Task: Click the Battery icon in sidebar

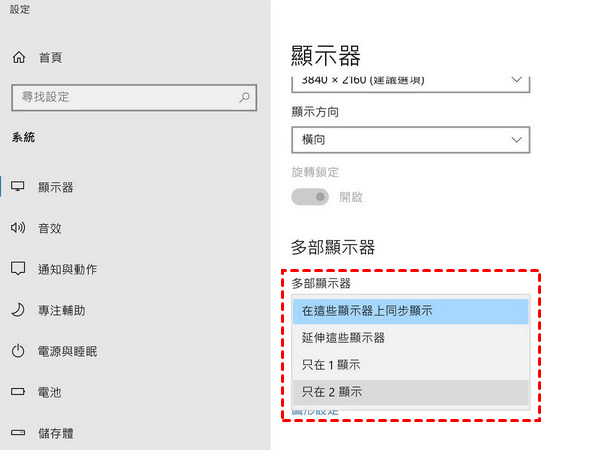Action: [x=18, y=392]
